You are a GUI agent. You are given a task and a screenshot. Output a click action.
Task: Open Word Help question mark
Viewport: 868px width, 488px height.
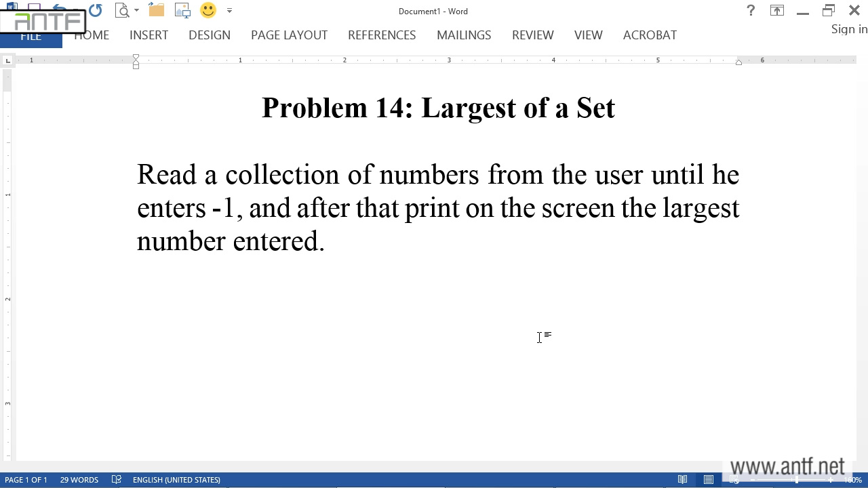751,10
